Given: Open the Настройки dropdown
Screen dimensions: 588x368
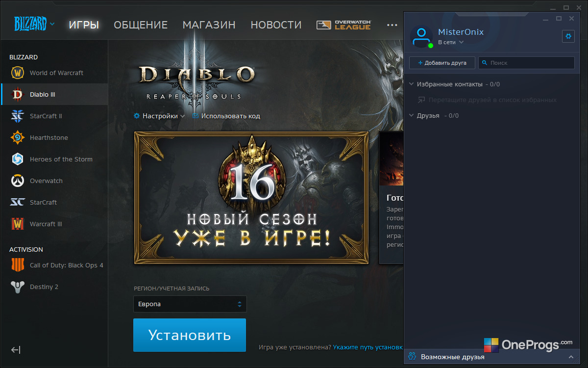Looking at the screenshot, I should tap(159, 116).
